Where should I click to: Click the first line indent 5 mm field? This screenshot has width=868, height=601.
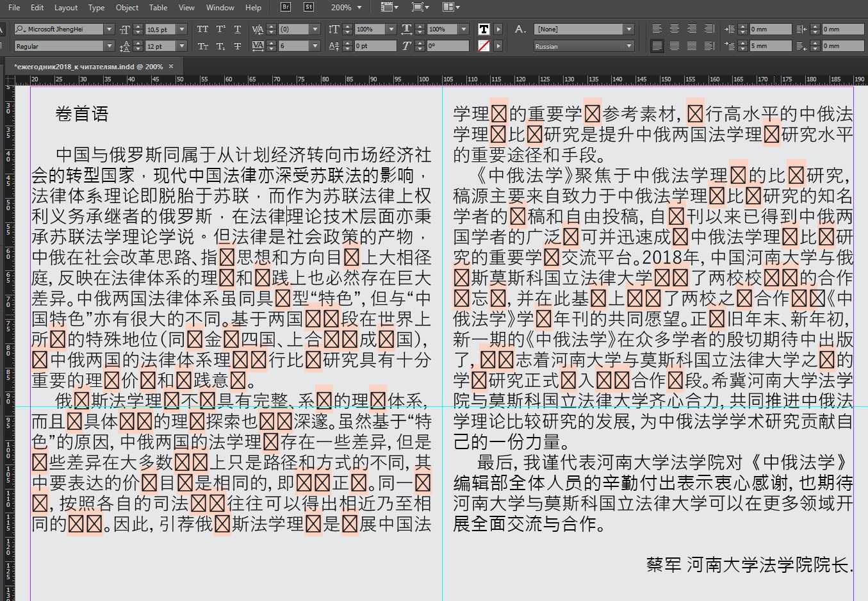coord(771,46)
